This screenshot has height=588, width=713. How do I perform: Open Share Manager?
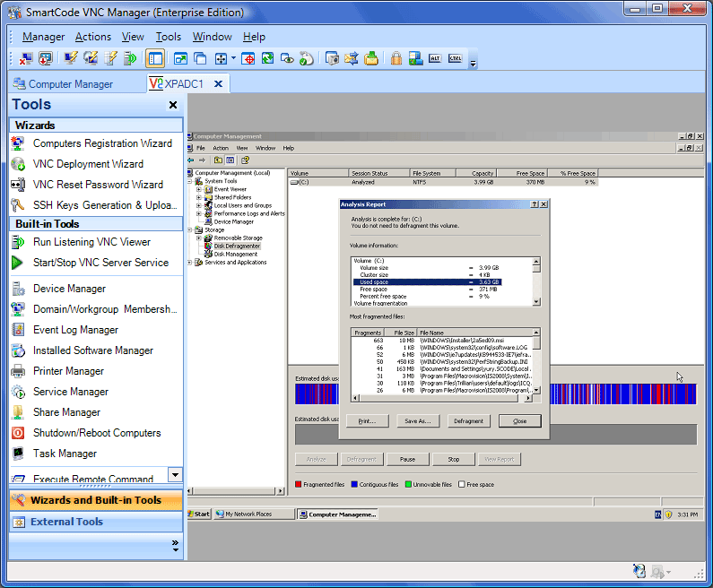[96, 412]
